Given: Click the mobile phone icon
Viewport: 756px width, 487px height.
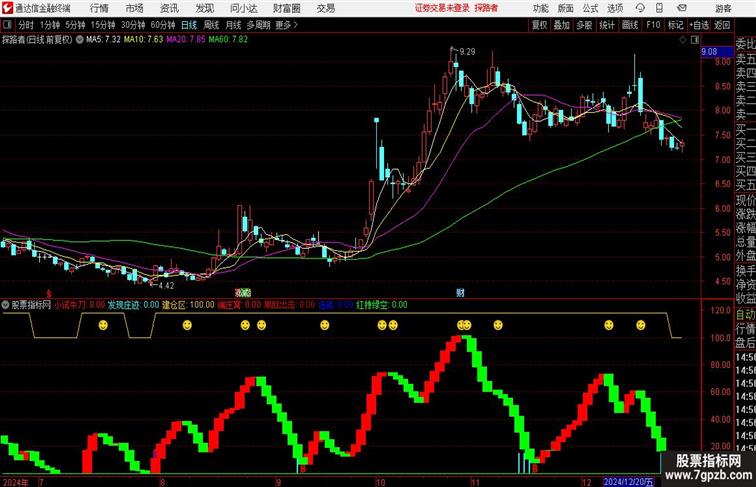Looking at the screenshot, I should (659, 8).
